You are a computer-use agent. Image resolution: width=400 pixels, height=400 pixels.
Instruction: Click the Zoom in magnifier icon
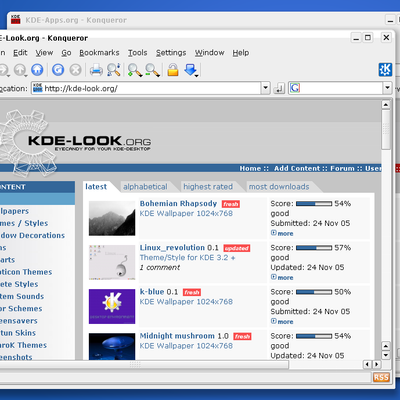point(135,70)
